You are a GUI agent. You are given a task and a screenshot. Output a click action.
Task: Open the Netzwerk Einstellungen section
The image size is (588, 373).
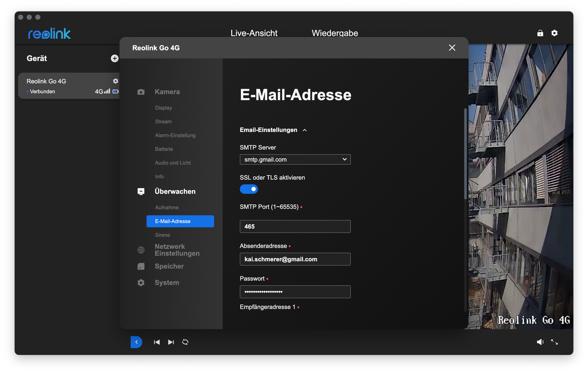[x=177, y=250]
